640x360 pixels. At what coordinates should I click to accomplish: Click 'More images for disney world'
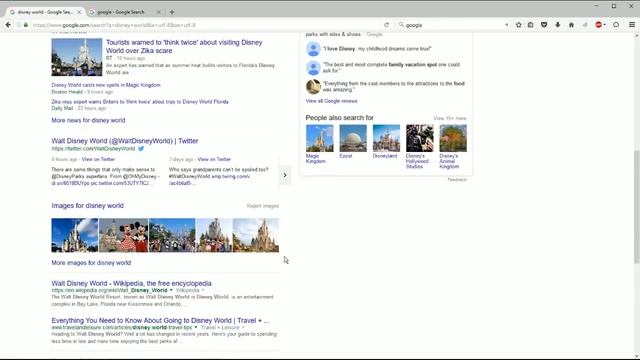91,263
